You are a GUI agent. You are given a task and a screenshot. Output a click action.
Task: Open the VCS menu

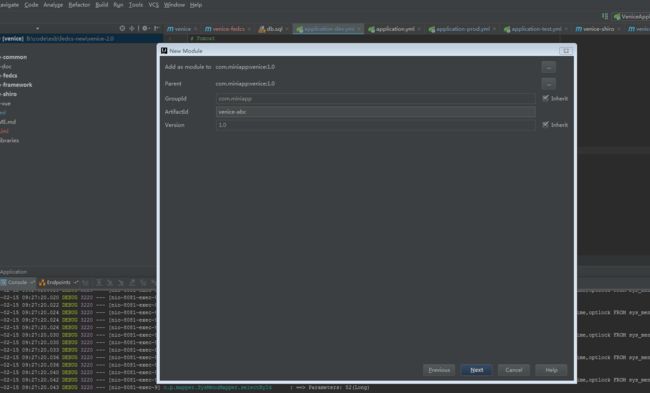153,5
